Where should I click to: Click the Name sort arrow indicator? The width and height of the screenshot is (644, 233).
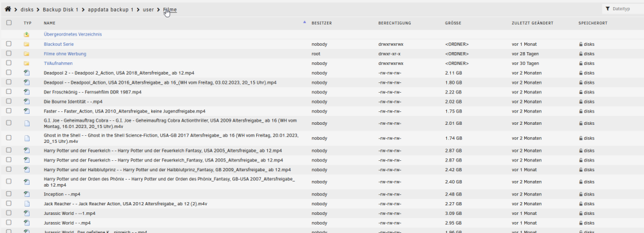[305, 22]
